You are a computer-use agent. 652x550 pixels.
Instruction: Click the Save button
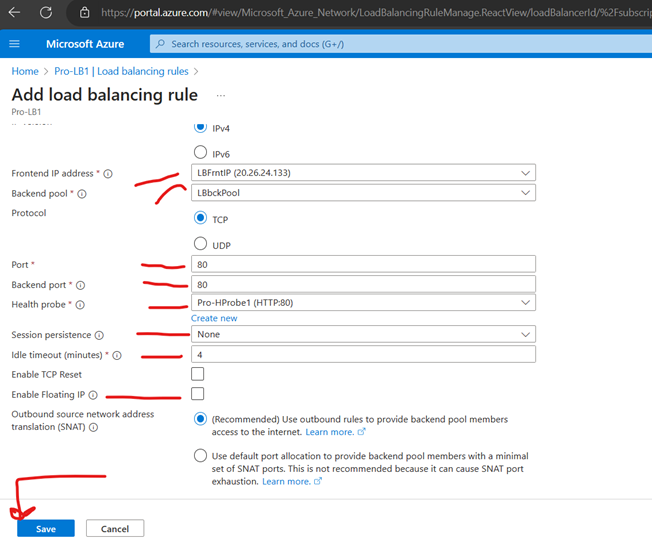[46, 528]
